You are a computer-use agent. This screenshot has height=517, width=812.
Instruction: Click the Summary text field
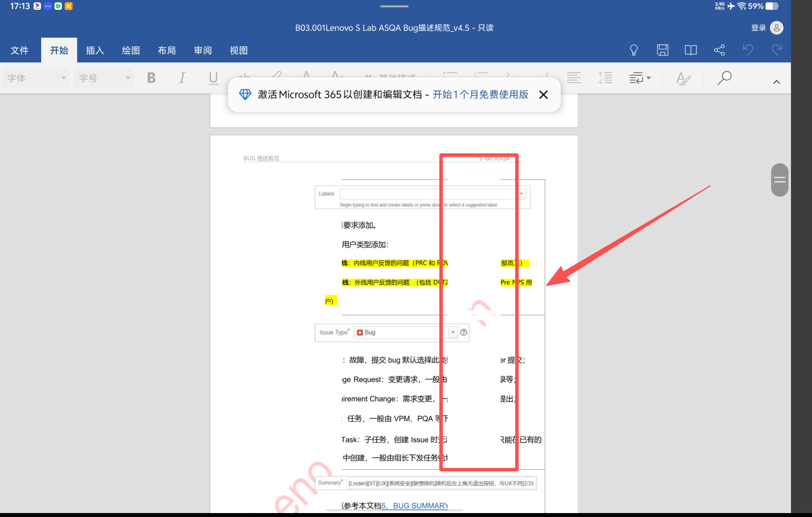tap(441, 483)
